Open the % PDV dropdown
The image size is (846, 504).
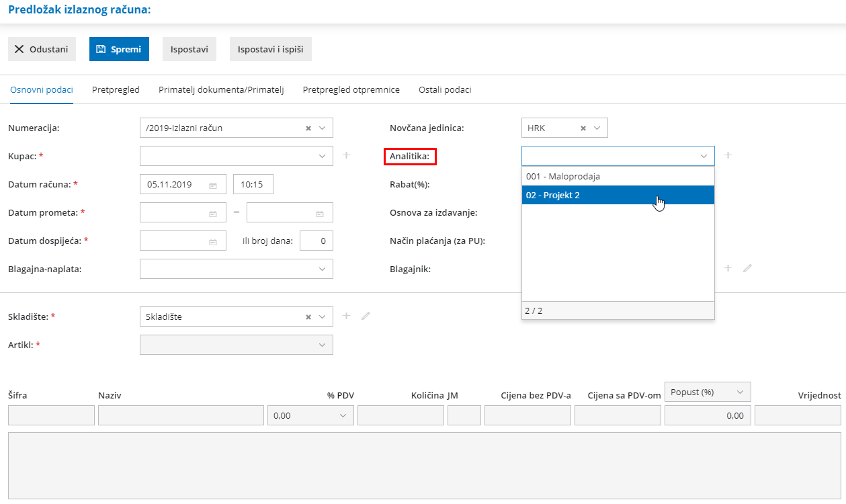pyautogui.click(x=310, y=415)
